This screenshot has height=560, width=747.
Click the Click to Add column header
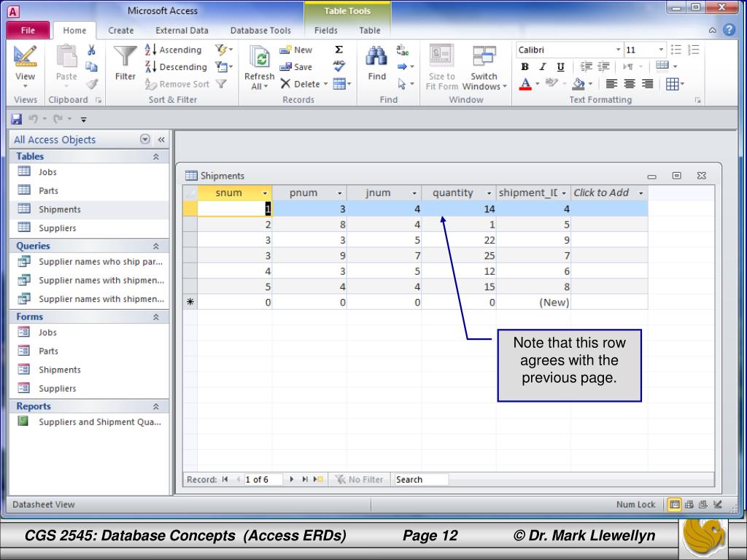pos(609,192)
